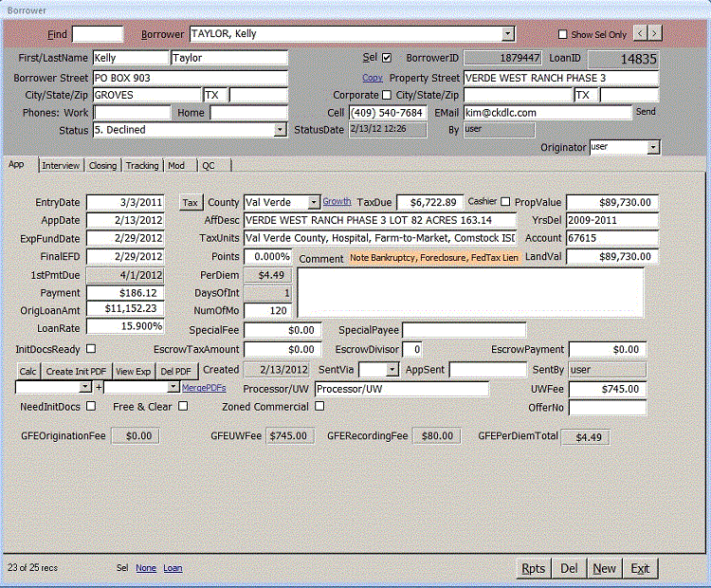Tick the Corporate checkbox

point(386,95)
